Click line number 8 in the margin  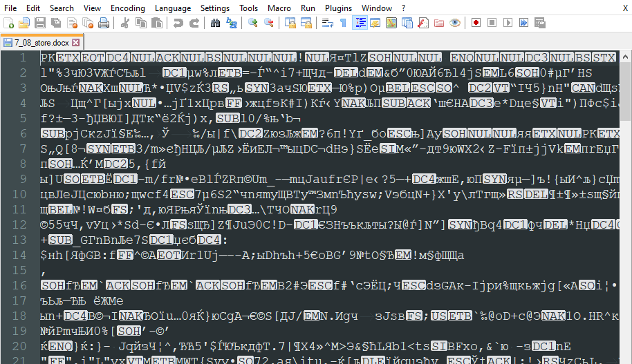23,164
